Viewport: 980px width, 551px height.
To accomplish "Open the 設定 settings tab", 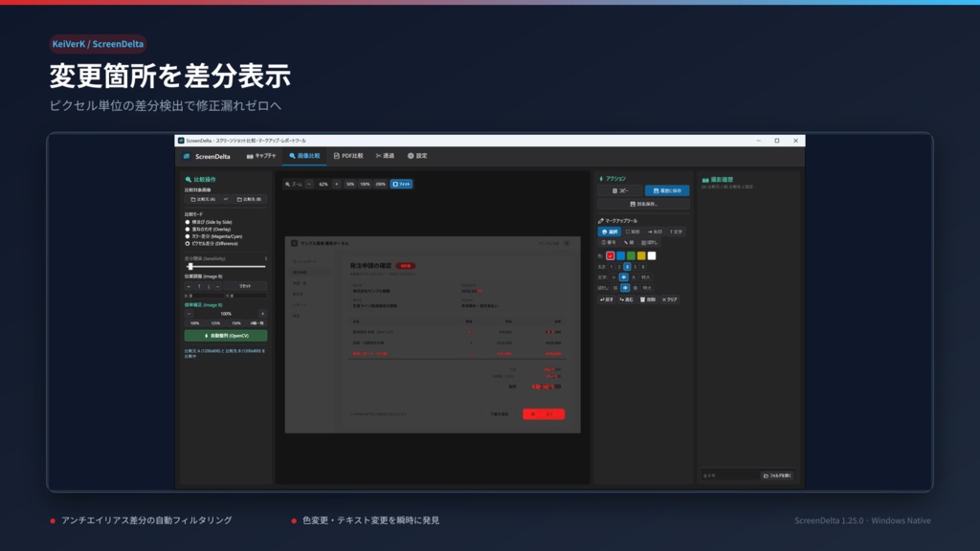I will coord(417,156).
